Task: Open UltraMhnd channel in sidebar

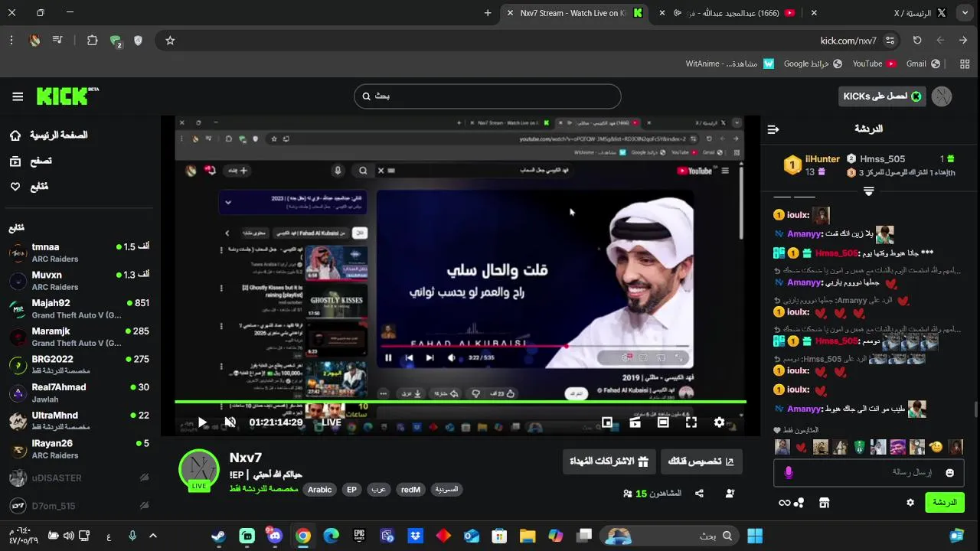Action: (x=79, y=422)
